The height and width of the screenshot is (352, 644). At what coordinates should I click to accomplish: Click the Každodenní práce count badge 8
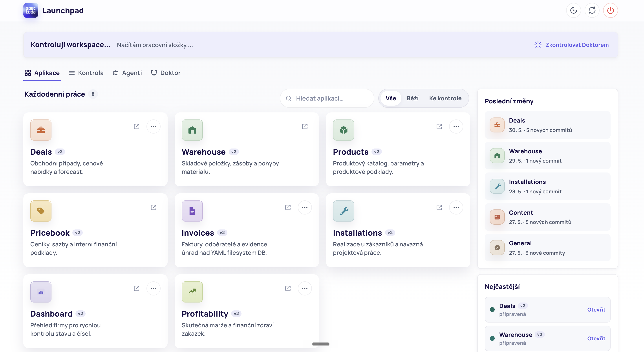tap(93, 94)
